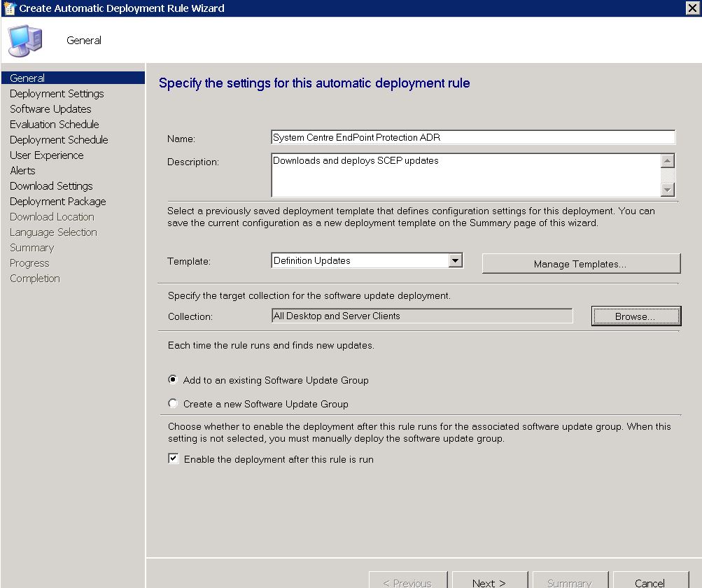Image resolution: width=702 pixels, height=588 pixels.
Task: Click the Manage Templates button
Action: [581, 264]
